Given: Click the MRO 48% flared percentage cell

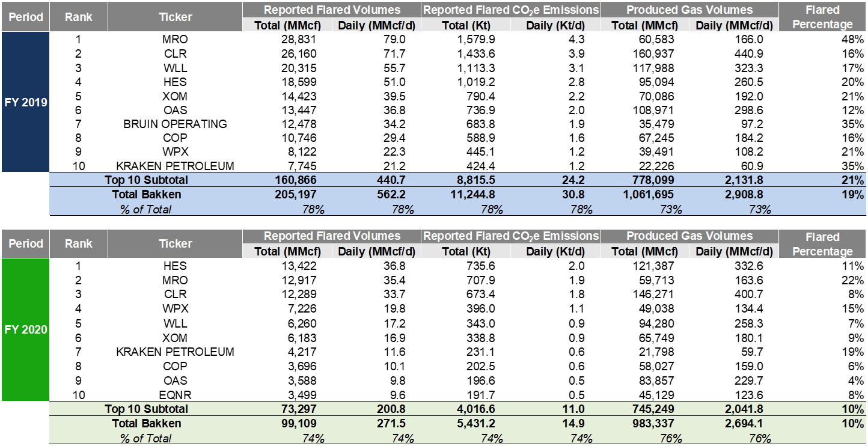Looking at the screenshot, I should coord(852,39).
